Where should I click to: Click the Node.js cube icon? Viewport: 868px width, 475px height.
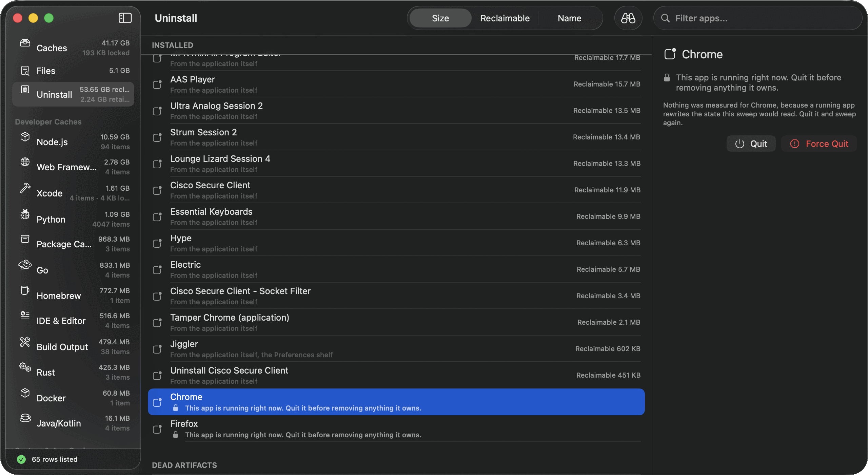pyautogui.click(x=25, y=137)
